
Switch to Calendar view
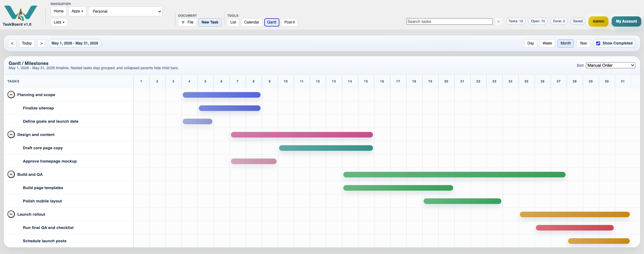252,22
